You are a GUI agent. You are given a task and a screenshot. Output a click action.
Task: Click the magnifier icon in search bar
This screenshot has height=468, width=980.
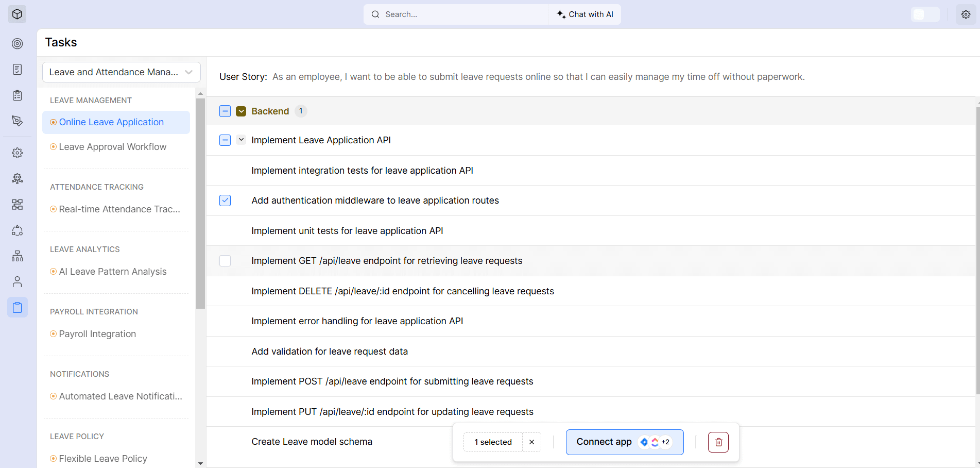point(375,14)
